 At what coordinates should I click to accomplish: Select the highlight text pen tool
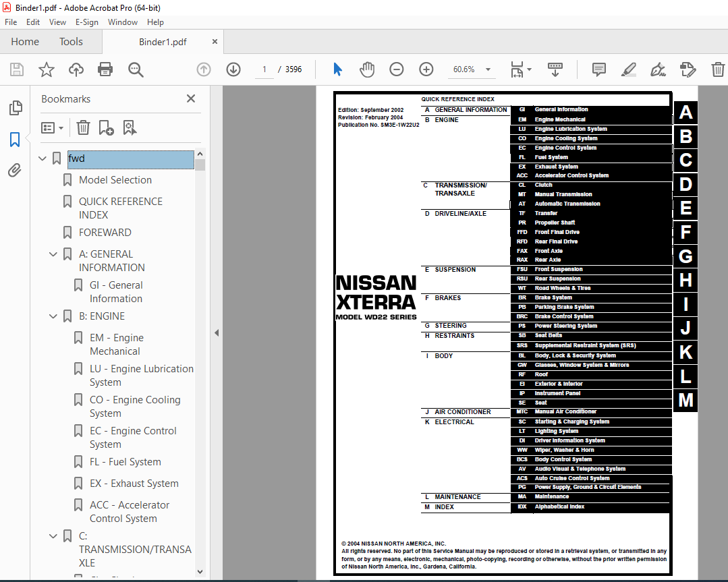click(x=629, y=69)
